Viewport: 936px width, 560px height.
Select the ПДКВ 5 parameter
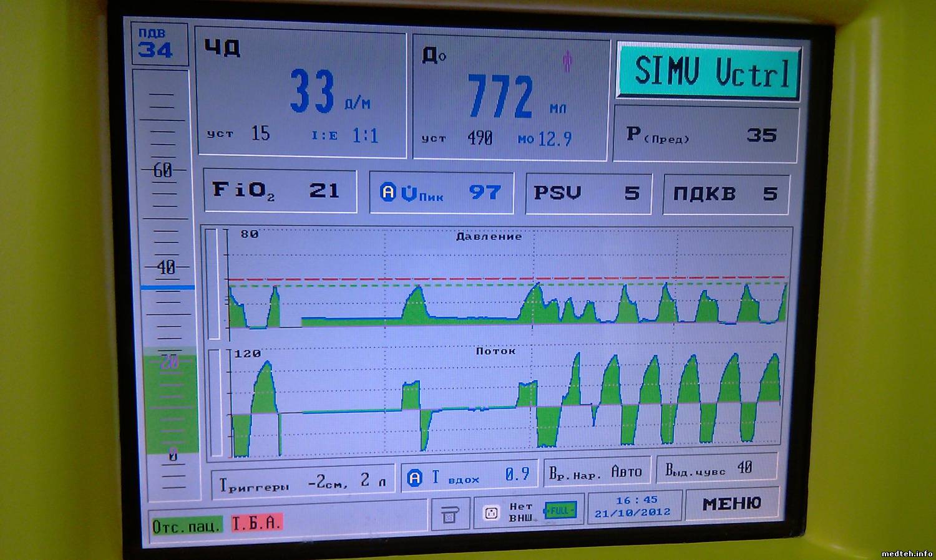(x=725, y=195)
